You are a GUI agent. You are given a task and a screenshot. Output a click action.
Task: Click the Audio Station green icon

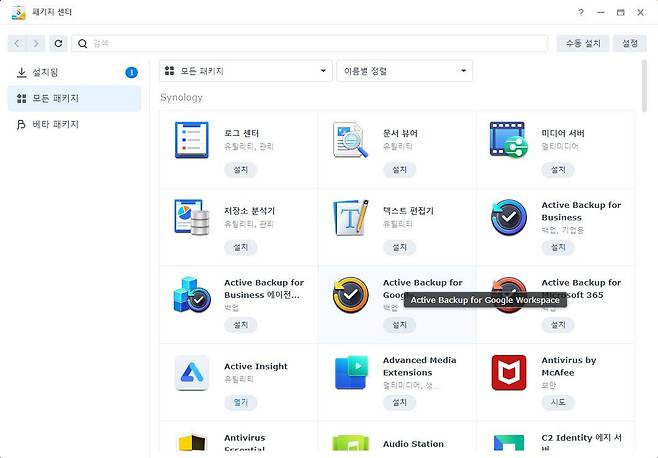(350, 443)
